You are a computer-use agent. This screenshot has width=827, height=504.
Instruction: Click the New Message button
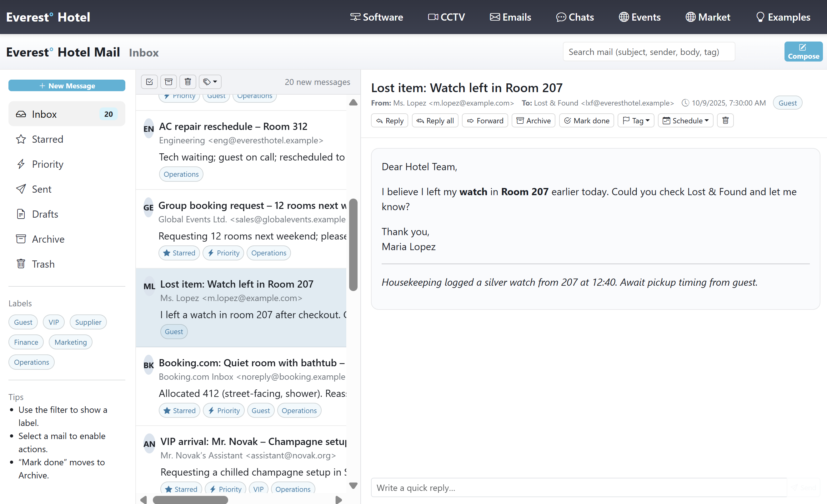pos(67,86)
